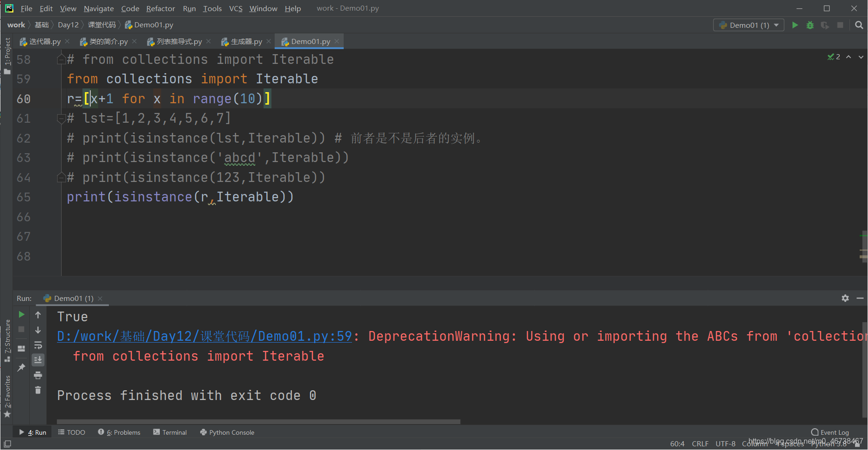
Task: Go to next highlighted problem arrow
Action: [x=861, y=56]
